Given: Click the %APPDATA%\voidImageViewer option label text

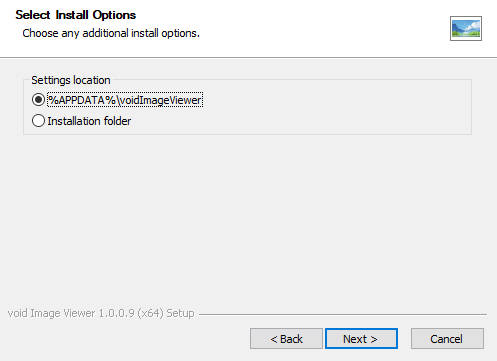Looking at the screenshot, I should click(125, 100).
